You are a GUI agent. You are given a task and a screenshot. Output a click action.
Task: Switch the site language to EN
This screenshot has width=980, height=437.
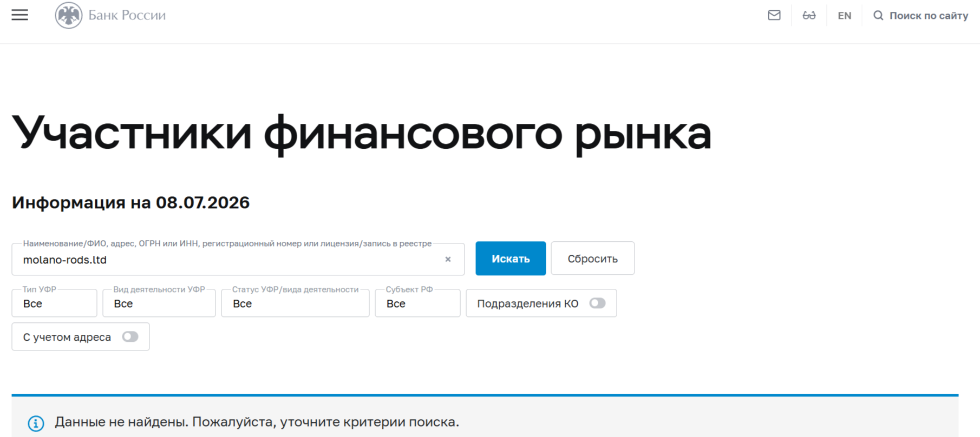click(x=845, y=16)
